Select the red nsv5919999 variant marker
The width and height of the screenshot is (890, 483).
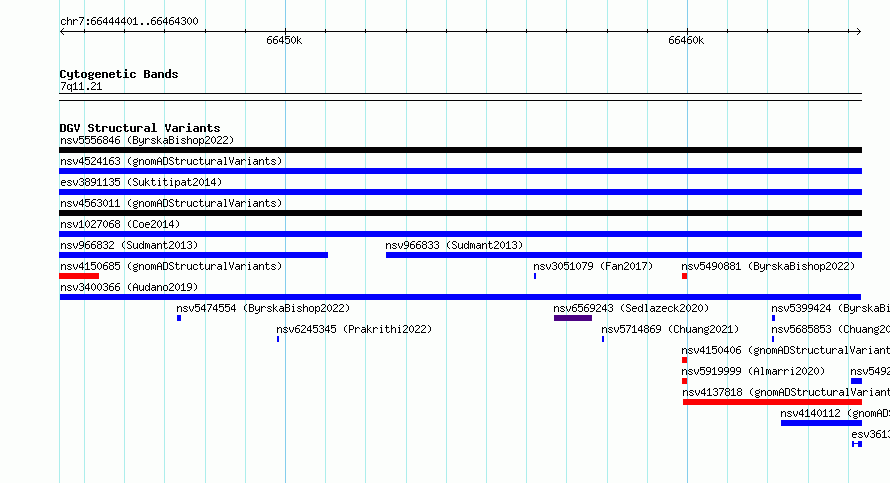click(685, 381)
